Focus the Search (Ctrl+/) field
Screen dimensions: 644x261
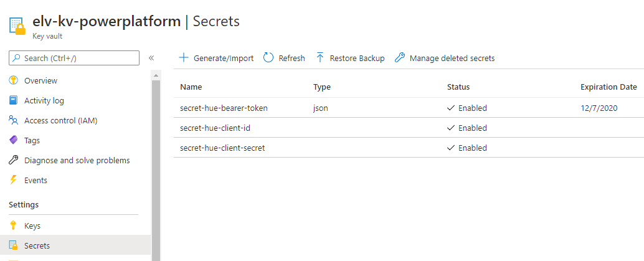74,58
